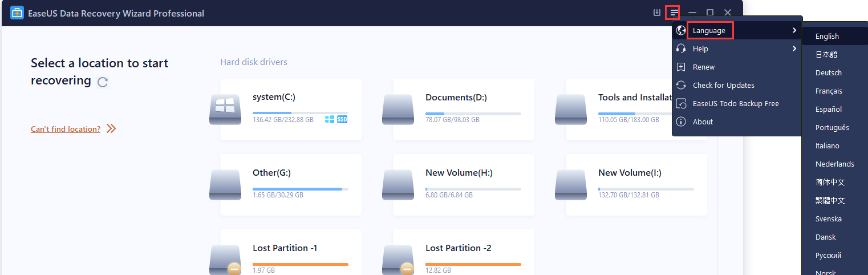Select 日本語 language option

point(835,54)
